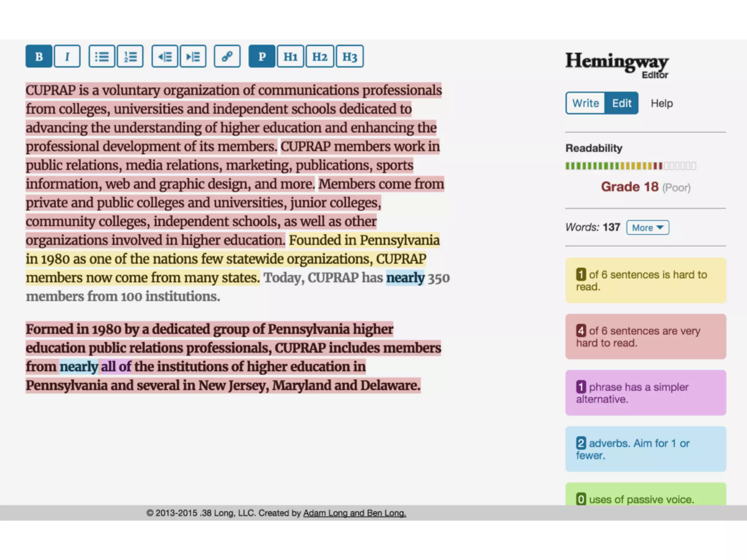Click the purple simpler alternative card
Screen dimensions: 747x560
click(646, 393)
